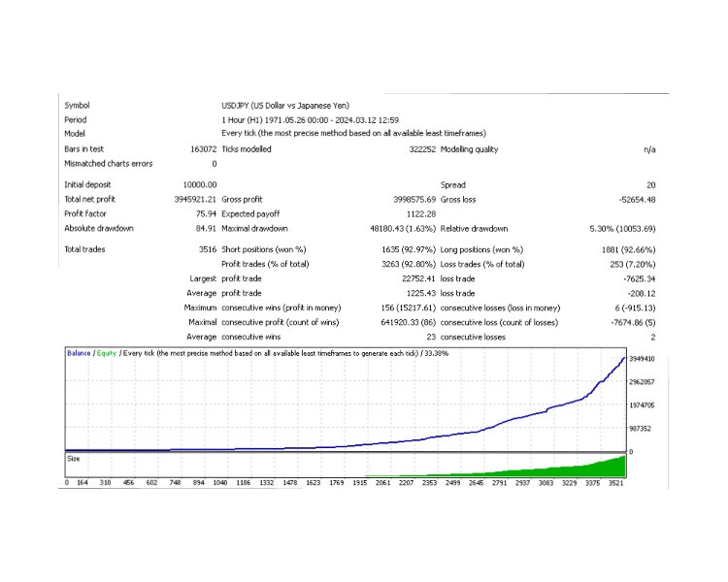
Task: Select the maximal consecutive profit value 641920.33 (86)
Action: coord(408,322)
